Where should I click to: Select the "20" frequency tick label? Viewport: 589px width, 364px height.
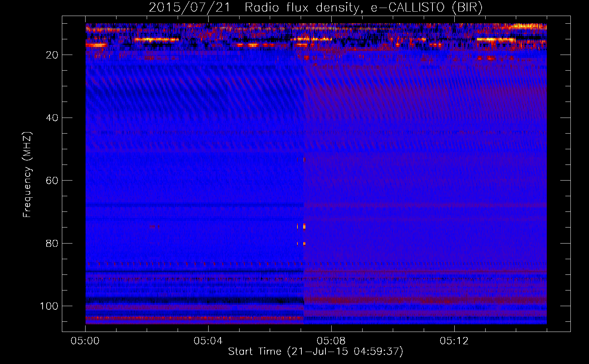52,55
